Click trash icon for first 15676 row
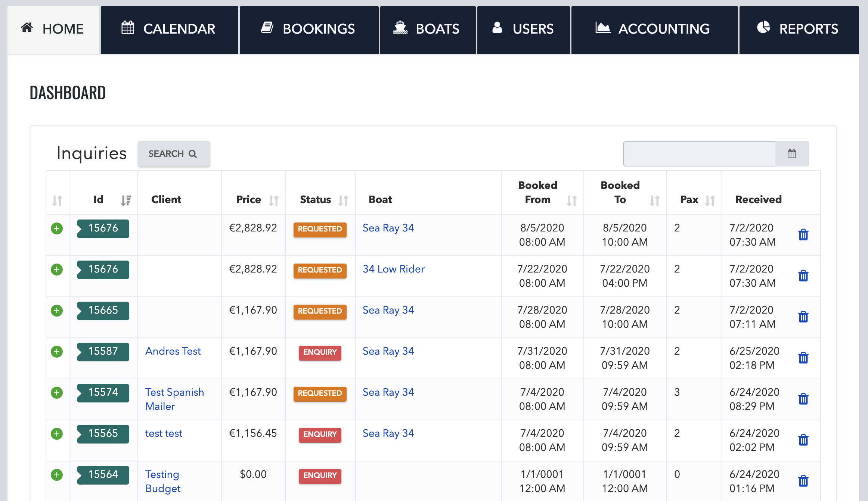The width and height of the screenshot is (868, 501). [x=803, y=234]
